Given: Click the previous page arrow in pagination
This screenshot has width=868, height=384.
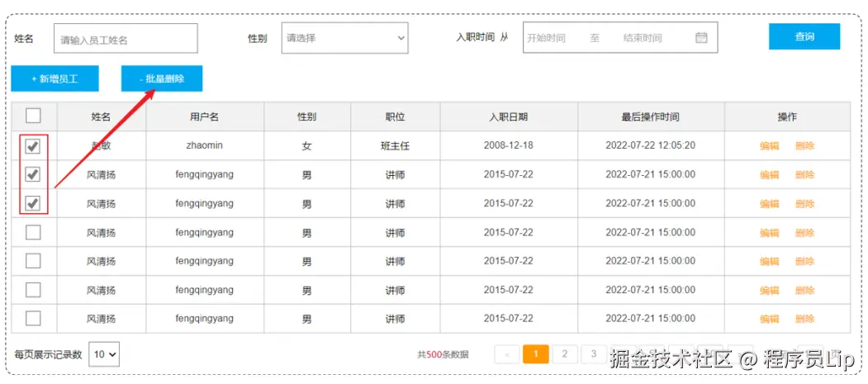Looking at the screenshot, I should click(x=507, y=354).
